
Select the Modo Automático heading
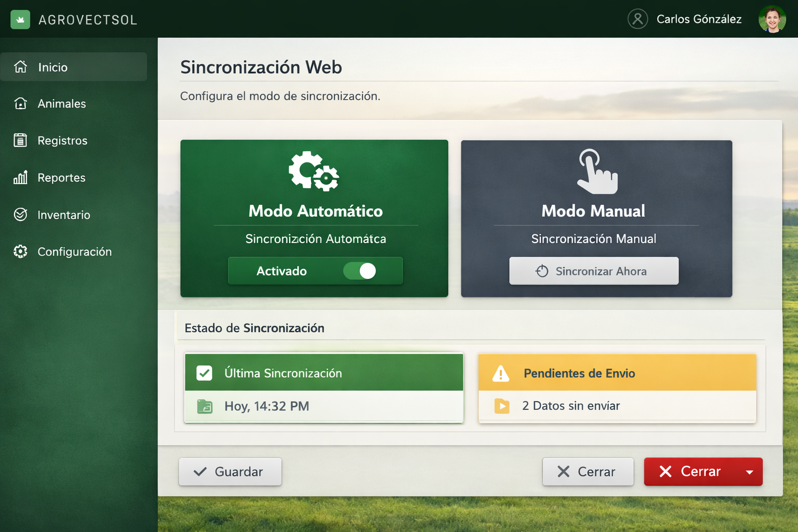click(315, 211)
